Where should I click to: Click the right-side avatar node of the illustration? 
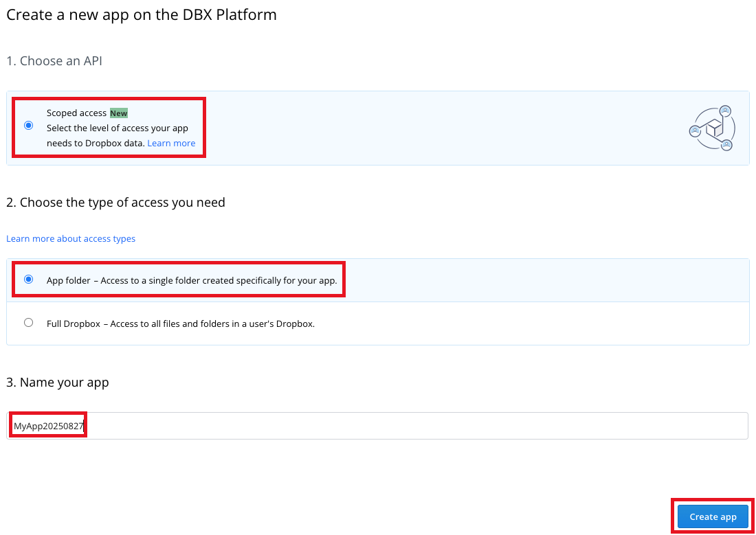coord(727,145)
